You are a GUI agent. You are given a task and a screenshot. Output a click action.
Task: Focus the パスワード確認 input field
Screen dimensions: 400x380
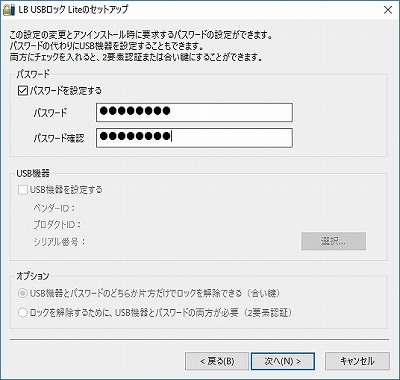tap(194, 138)
